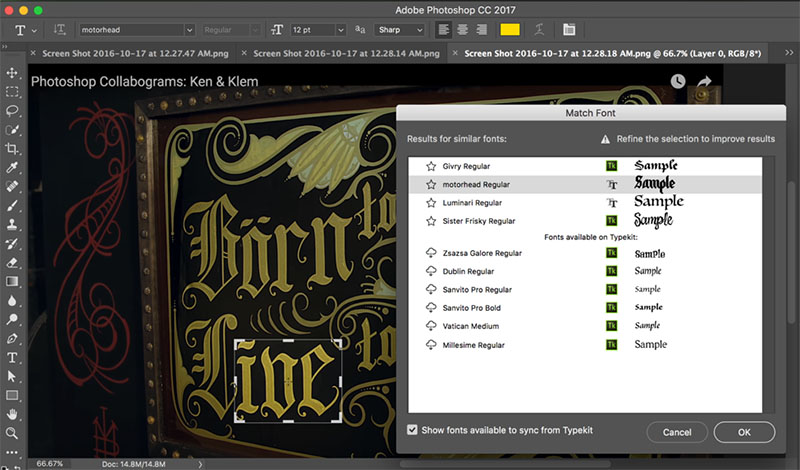Close the 12.28.18 AM.png document tab
The image size is (800, 470).
pos(455,53)
